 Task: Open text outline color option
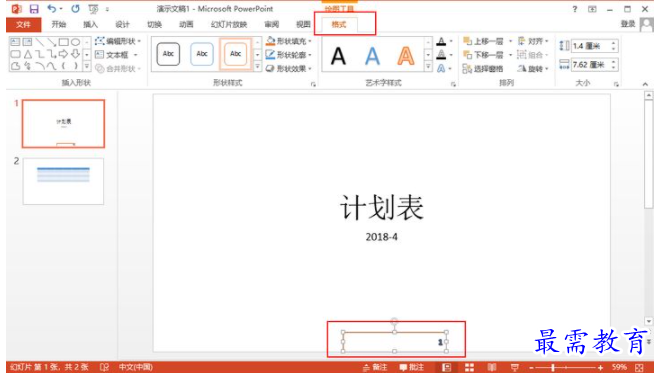click(441, 55)
